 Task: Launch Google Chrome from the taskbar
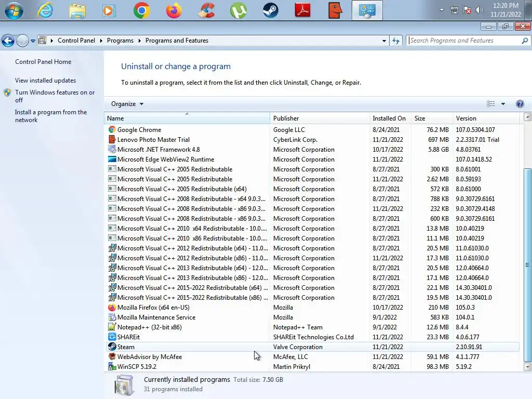[x=141, y=10]
